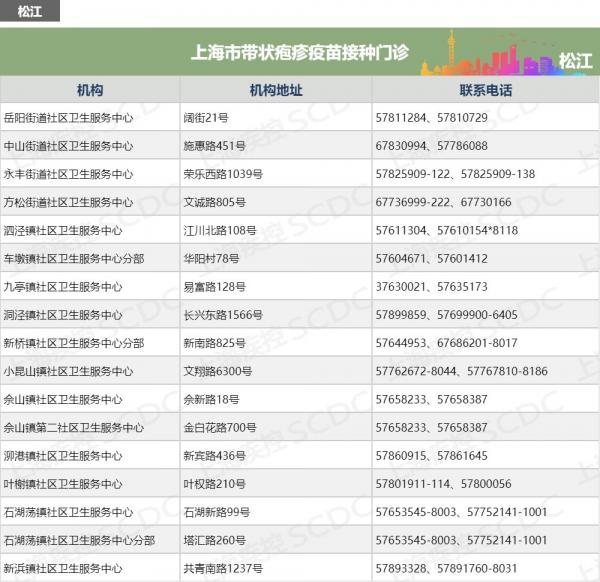Click phone 57825909-122、57825909-138

[455, 174]
